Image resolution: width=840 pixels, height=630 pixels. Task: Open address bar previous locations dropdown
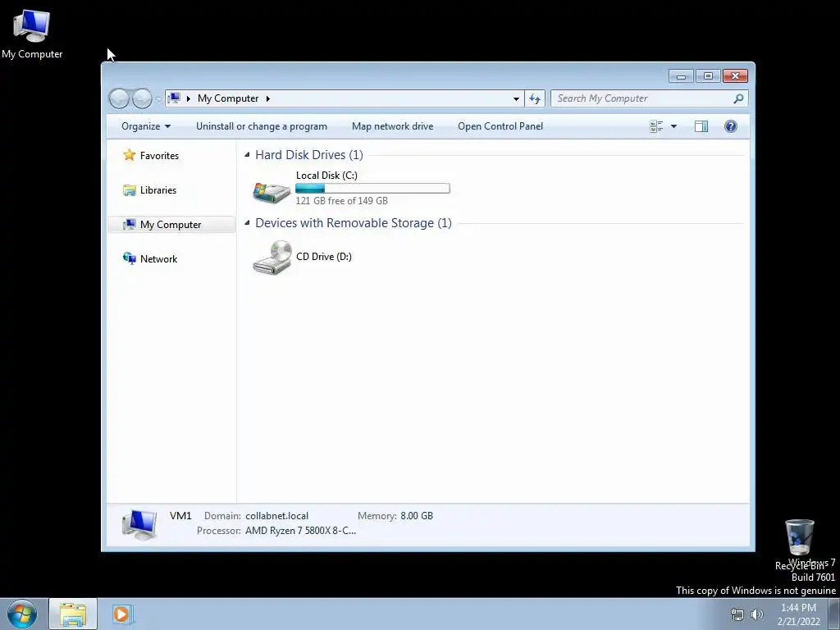[x=516, y=98]
